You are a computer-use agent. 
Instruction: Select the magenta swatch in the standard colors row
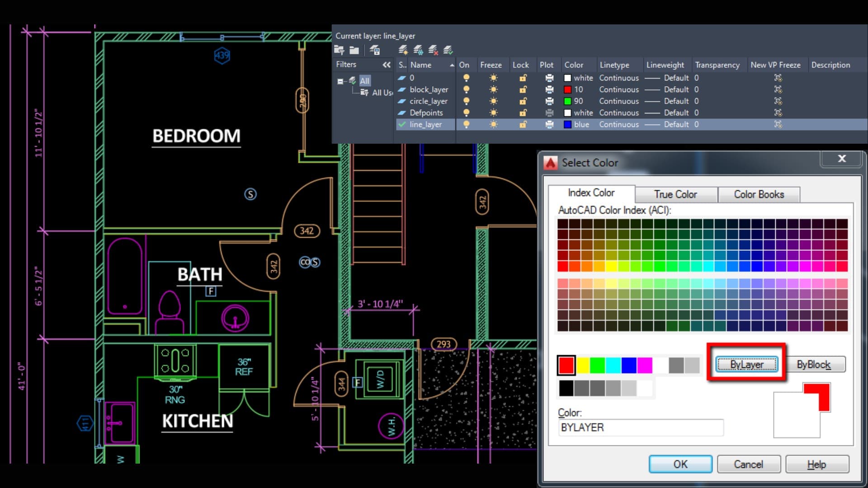coord(644,365)
